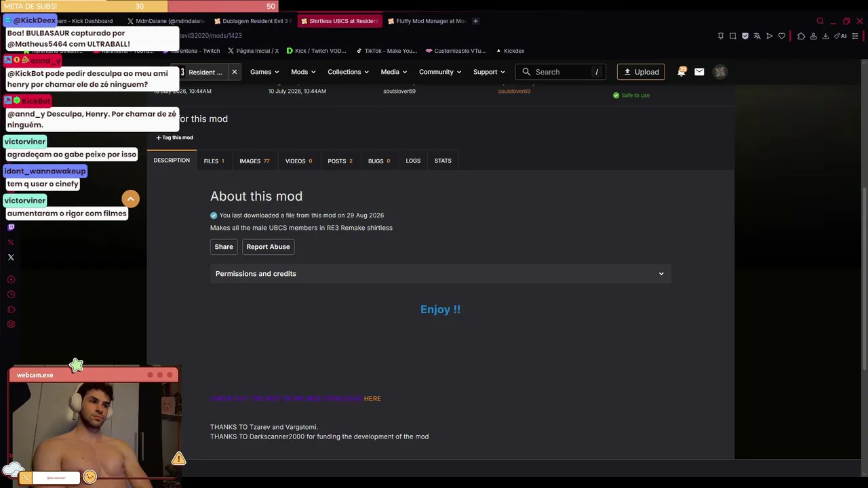Switch to the STATS tab
This screenshot has height=488, width=868.
(443, 161)
